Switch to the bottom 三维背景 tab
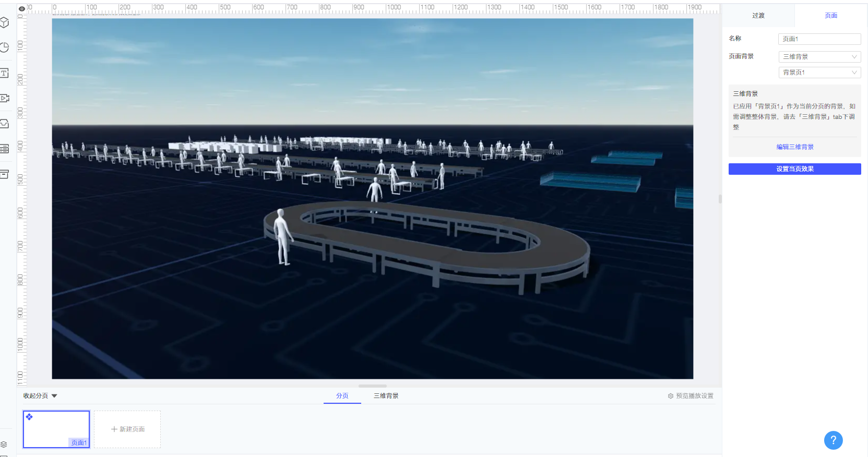The image size is (868, 457). (386, 396)
